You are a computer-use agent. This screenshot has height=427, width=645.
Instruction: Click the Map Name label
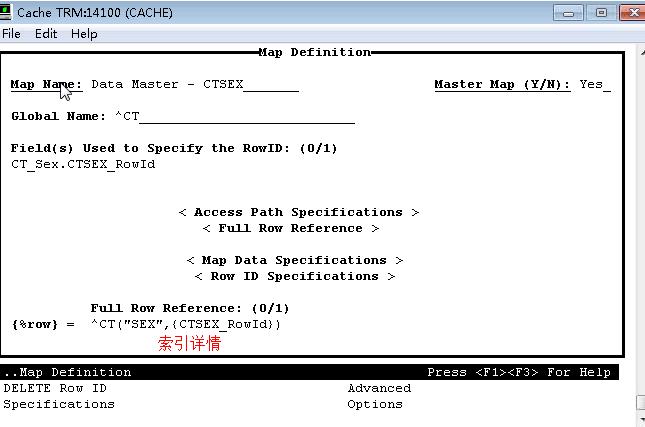point(46,84)
